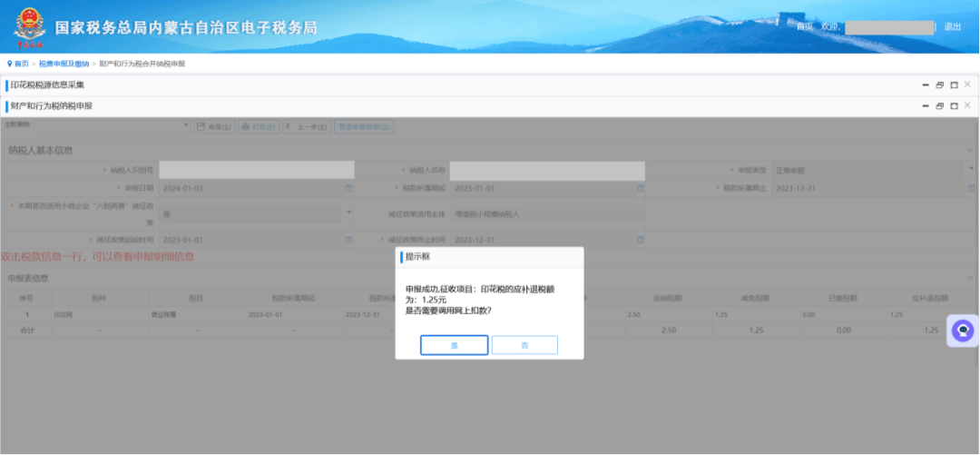This screenshot has width=980, height=455.
Task: Go back with 上一步 button
Action: click(307, 126)
